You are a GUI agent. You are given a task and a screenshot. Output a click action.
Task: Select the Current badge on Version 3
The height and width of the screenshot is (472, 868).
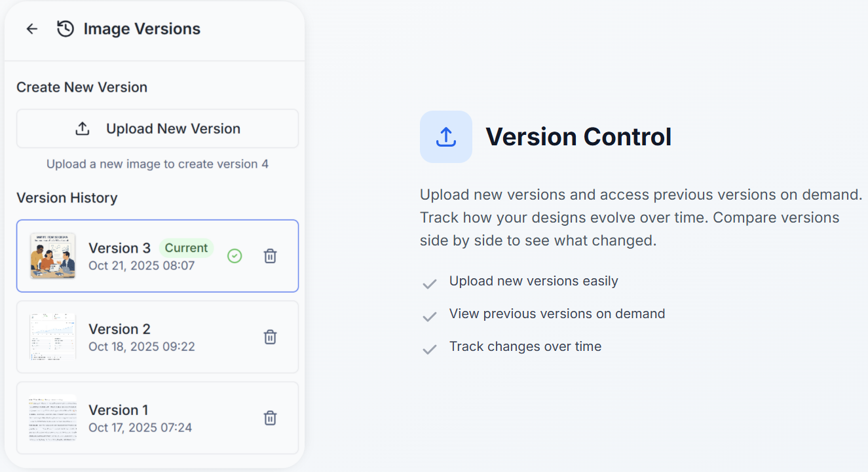pyautogui.click(x=186, y=247)
